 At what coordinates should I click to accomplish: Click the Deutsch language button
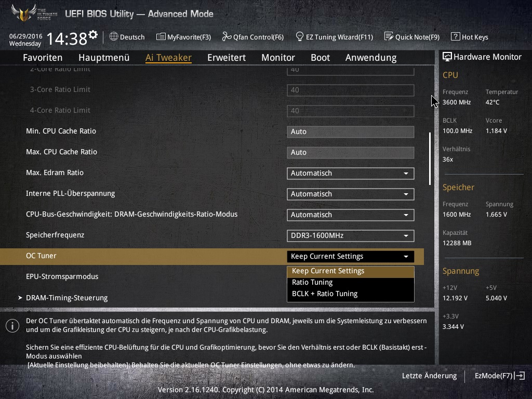(x=127, y=37)
